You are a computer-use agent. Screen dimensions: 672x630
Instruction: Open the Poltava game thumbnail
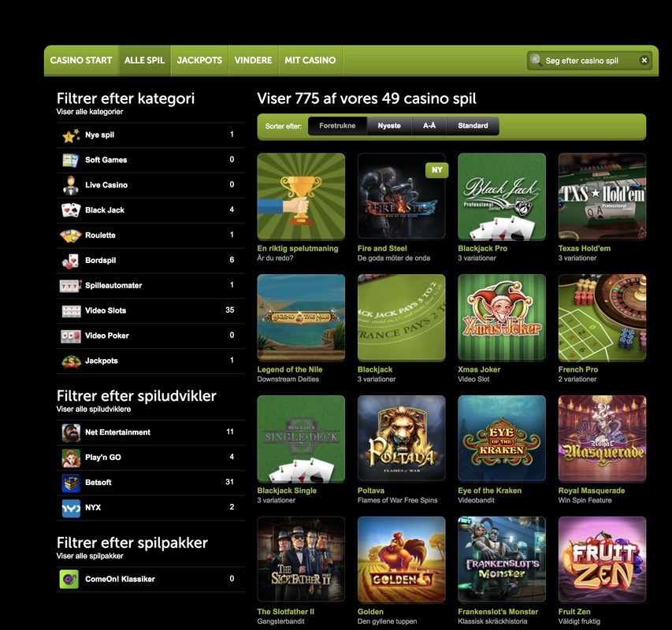(401, 439)
